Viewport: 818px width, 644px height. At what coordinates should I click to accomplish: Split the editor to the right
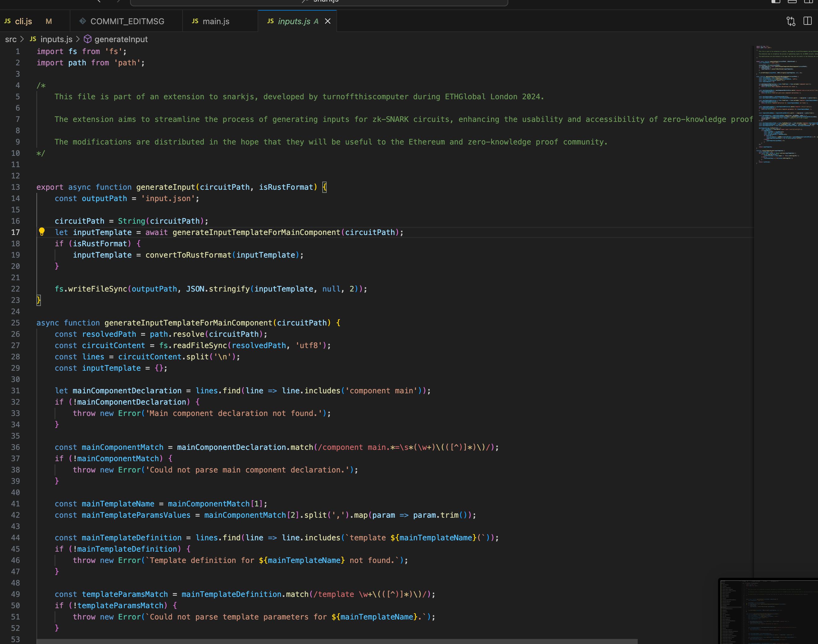coord(807,21)
